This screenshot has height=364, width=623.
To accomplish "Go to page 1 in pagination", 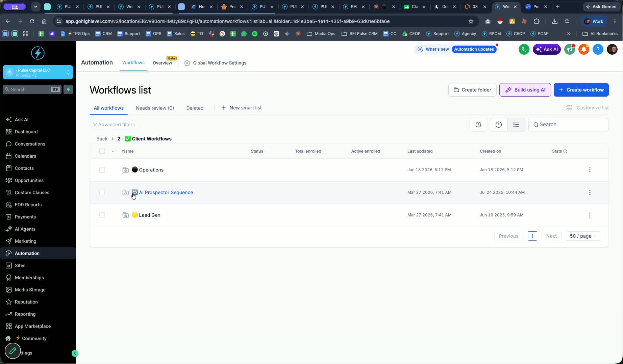I will click(532, 236).
